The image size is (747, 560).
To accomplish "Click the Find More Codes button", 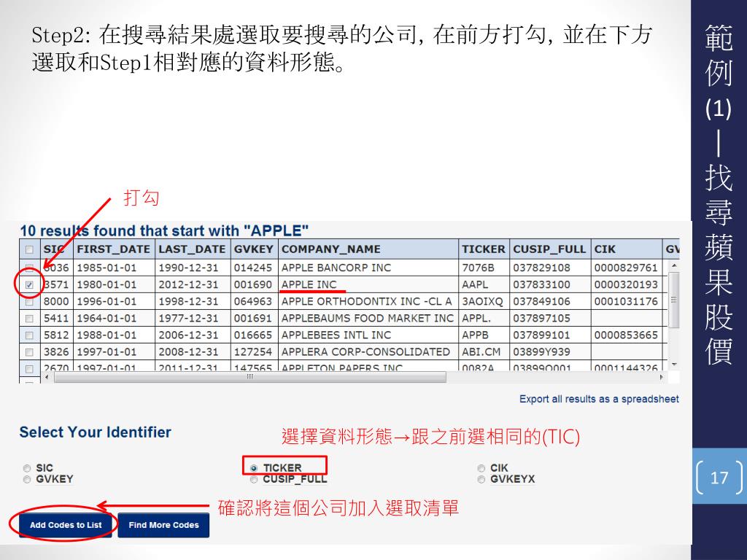I will click(x=163, y=525).
